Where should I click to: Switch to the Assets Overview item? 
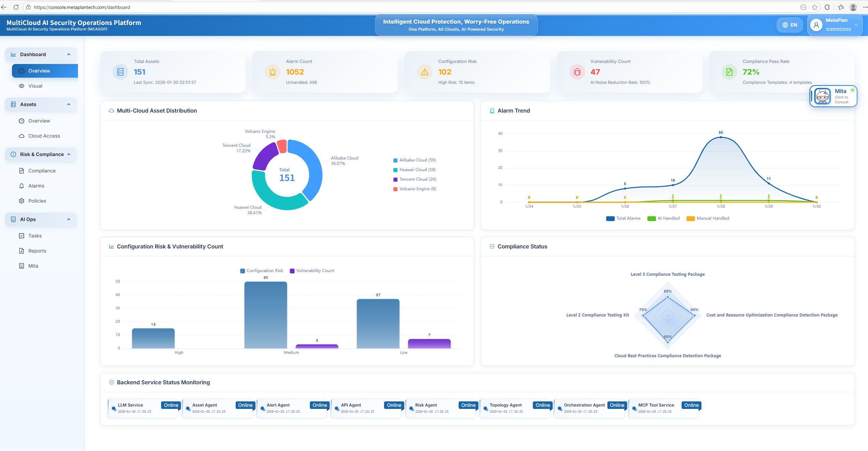click(x=39, y=120)
